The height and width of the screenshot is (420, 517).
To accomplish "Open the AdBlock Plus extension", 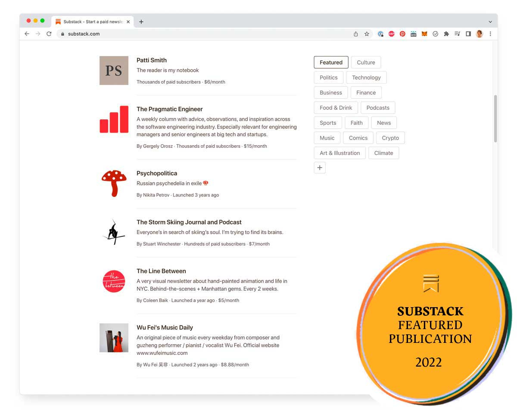I will tap(392, 34).
